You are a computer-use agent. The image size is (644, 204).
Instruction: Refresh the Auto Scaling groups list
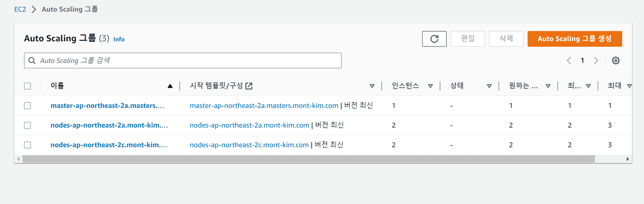[434, 39]
